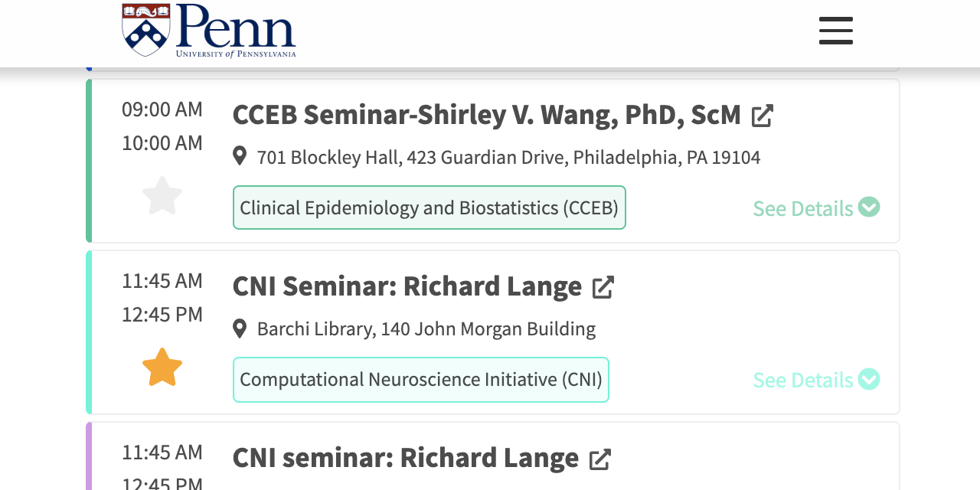980x490 pixels.
Task: Open external link icon for CCEB Seminar
Action: [762, 116]
